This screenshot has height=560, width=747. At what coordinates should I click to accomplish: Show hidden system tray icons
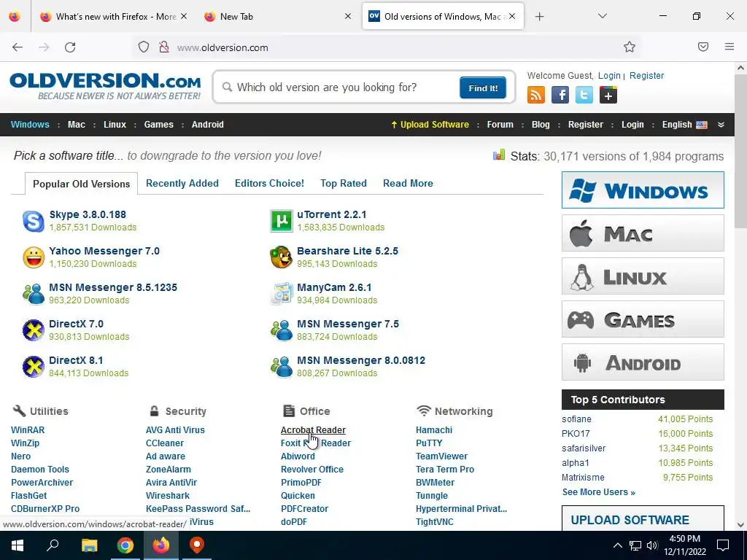coord(617,545)
